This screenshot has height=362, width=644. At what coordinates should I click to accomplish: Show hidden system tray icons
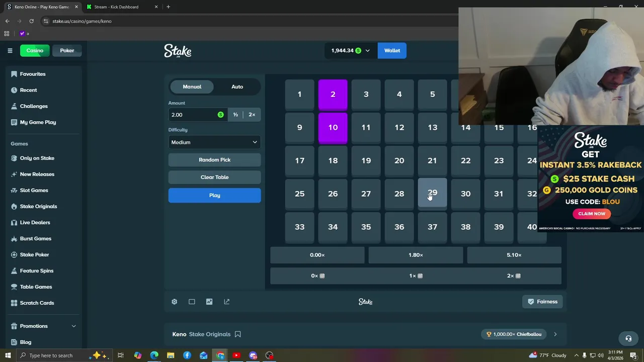576,355
